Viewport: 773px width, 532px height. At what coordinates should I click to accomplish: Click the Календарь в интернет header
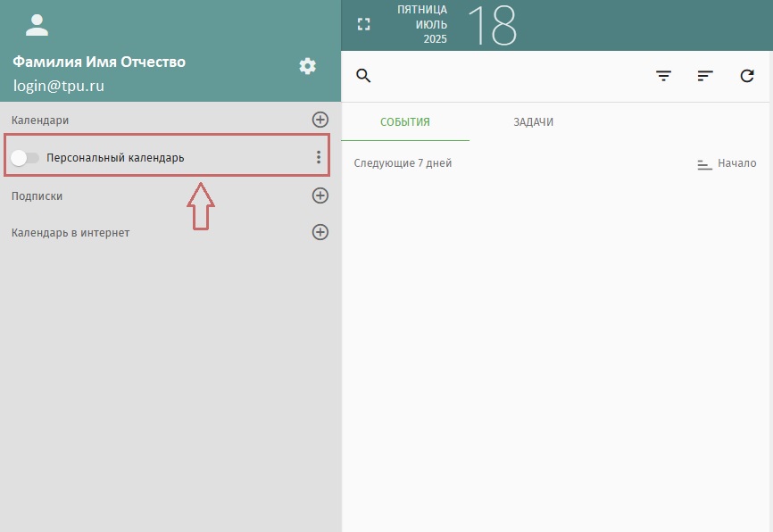click(x=71, y=233)
